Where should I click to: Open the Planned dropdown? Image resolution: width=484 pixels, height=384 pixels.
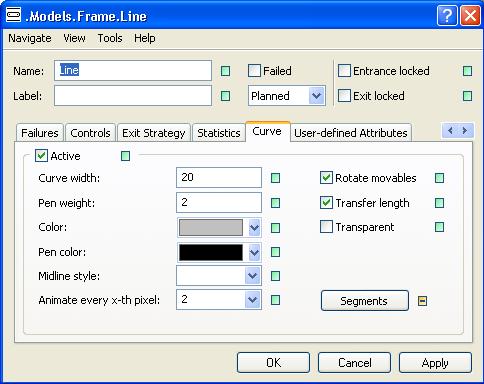(x=316, y=96)
